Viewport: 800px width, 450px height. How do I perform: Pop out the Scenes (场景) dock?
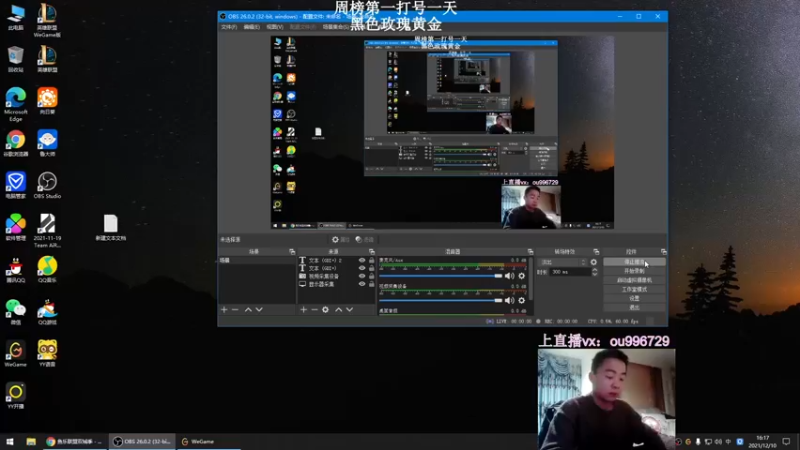[x=292, y=252]
